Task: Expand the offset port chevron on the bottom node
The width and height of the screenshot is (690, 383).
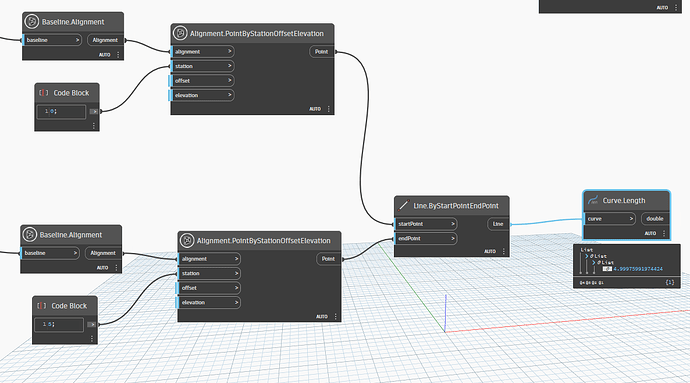Action: pyautogui.click(x=236, y=288)
